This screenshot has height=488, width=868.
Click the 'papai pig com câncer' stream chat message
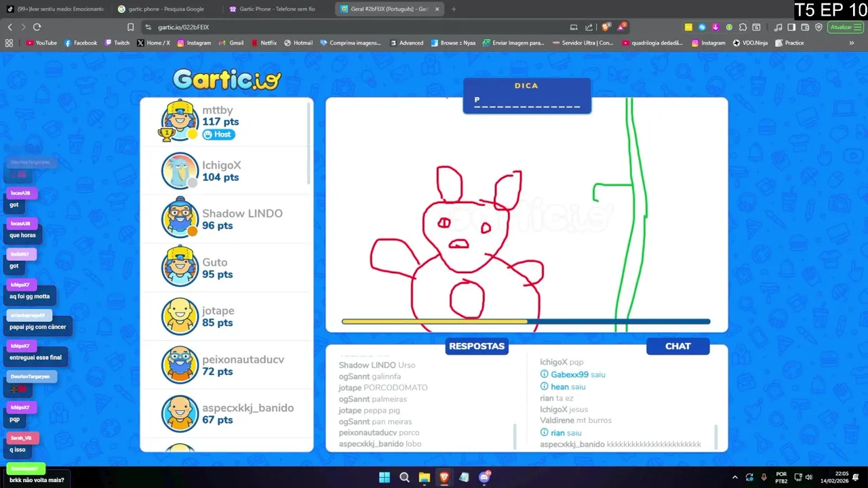(38, 327)
